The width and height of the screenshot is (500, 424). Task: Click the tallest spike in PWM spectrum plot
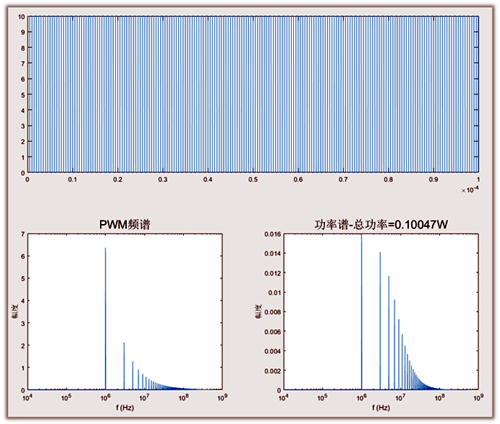coord(106,318)
